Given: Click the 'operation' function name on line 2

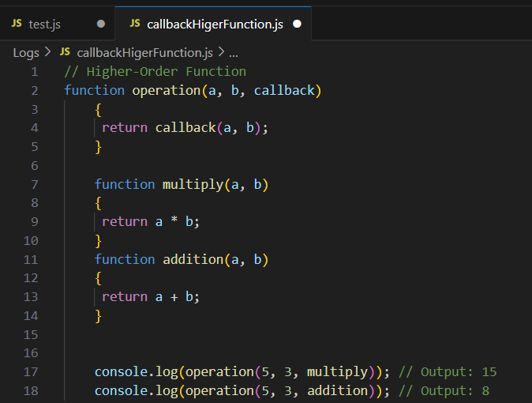Looking at the screenshot, I should pos(167,91).
